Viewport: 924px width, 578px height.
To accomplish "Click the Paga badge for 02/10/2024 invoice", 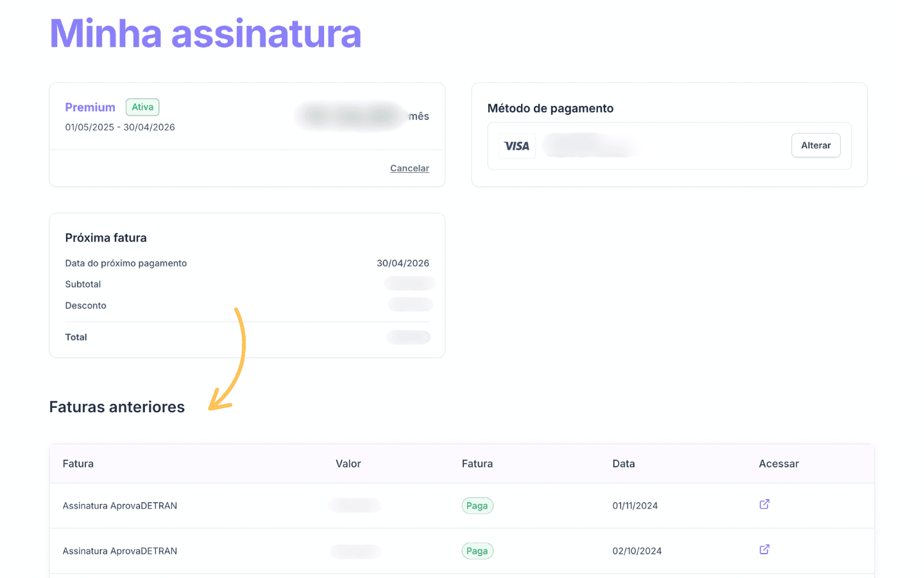I will [x=477, y=551].
